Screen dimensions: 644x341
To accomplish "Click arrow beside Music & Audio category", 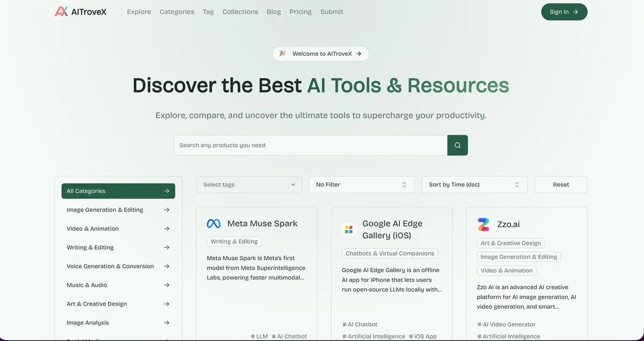I will click(x=167, y=285).
